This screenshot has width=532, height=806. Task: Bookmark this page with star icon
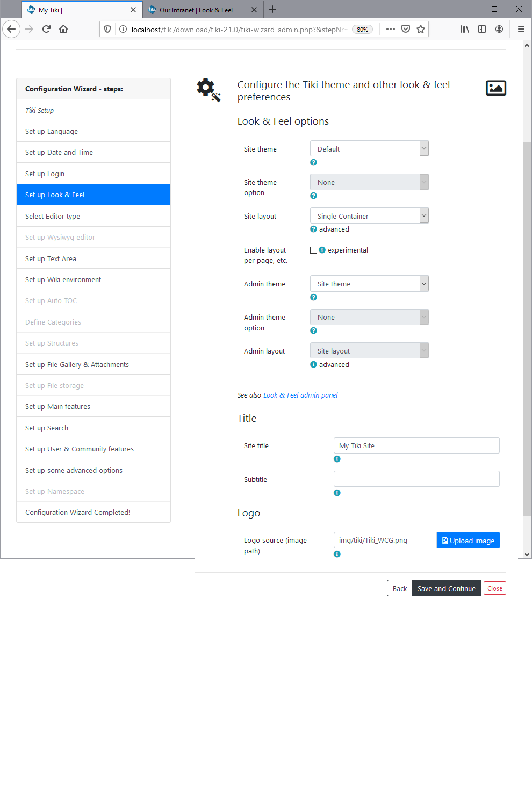(421, 29)
